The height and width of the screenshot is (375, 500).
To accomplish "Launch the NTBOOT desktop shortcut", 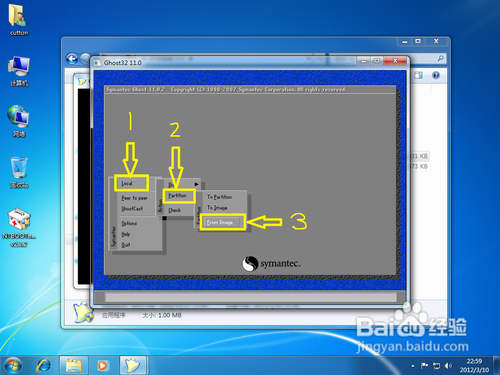I will tap(19, 228).
